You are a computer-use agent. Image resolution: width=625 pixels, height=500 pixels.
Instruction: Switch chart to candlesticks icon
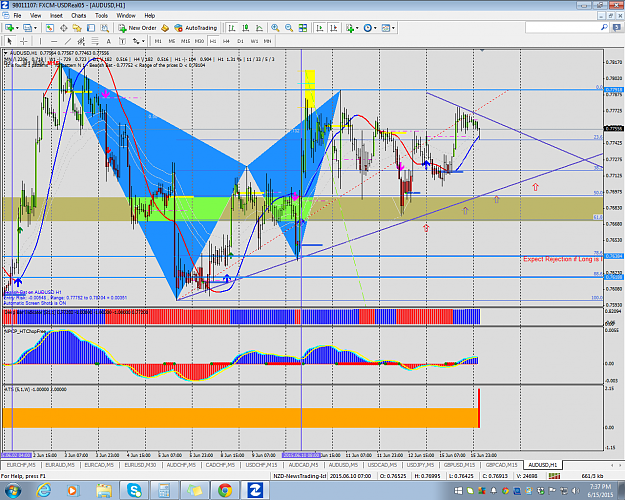tap(246, 28)
